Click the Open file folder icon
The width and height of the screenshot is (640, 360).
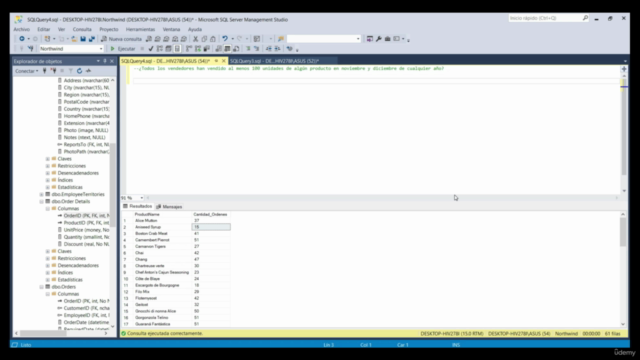click(x=74, y=39)
